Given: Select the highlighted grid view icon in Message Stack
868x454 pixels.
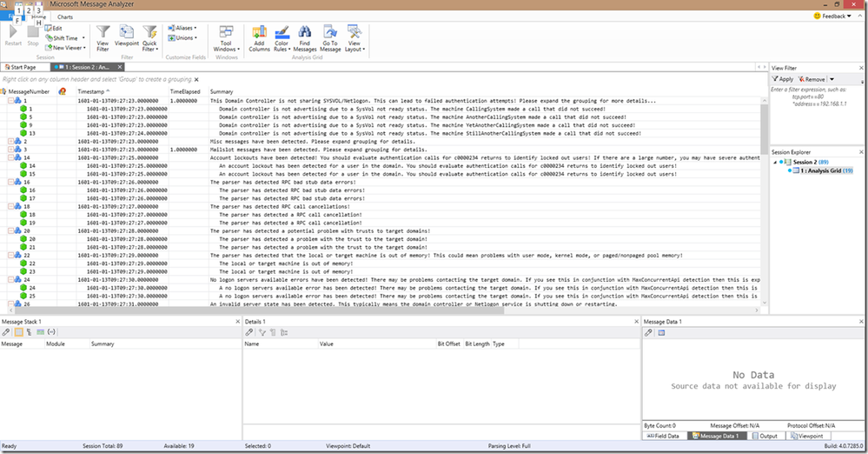Looking at the screenshot, I should [x=18, y=332].
